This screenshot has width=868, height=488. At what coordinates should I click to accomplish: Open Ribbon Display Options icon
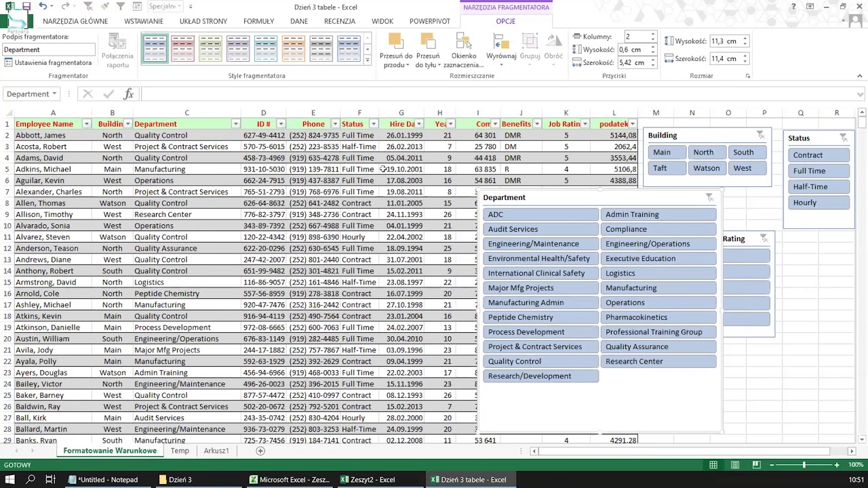(810, 7)
